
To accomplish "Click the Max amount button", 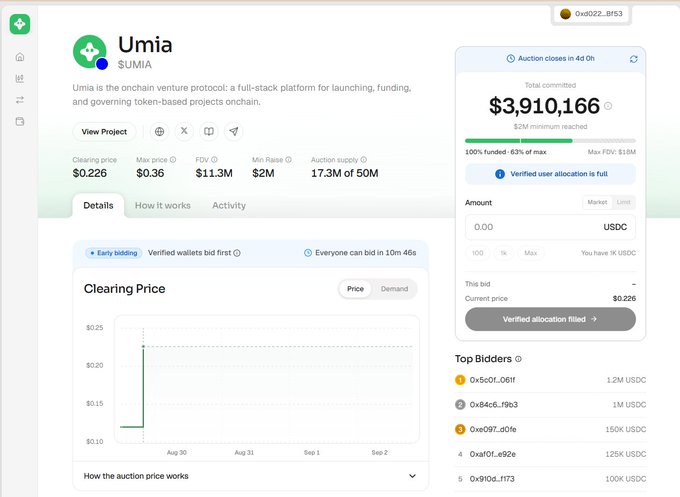I will (x=530, y=253).
